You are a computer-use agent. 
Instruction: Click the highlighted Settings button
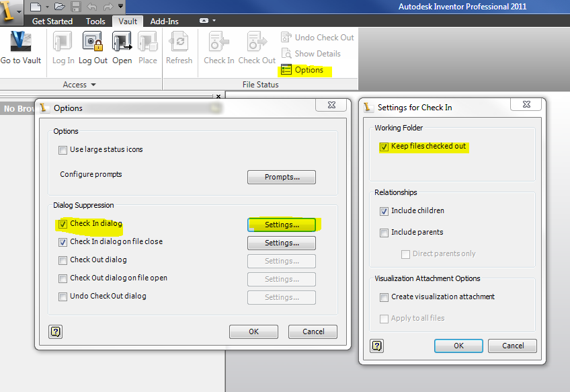281,225
